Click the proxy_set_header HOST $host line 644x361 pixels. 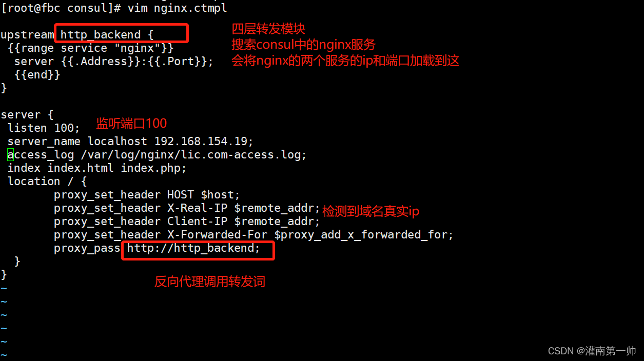point(147,195)
